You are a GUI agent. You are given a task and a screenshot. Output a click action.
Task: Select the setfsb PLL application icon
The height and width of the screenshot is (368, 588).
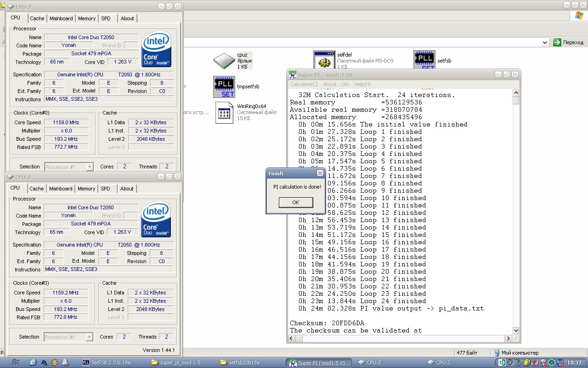424,60
